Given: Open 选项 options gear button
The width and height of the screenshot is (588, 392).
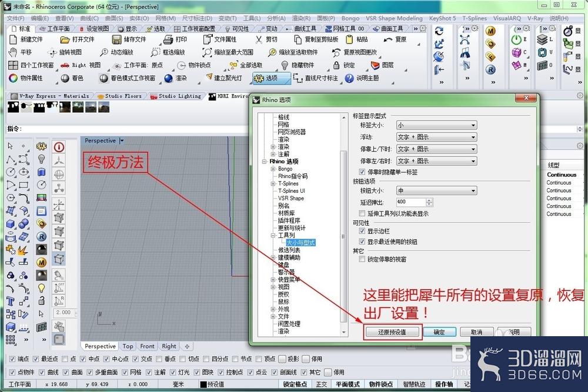Looking at the screenshot, I should pyautogui.click(x=271, y=78).
